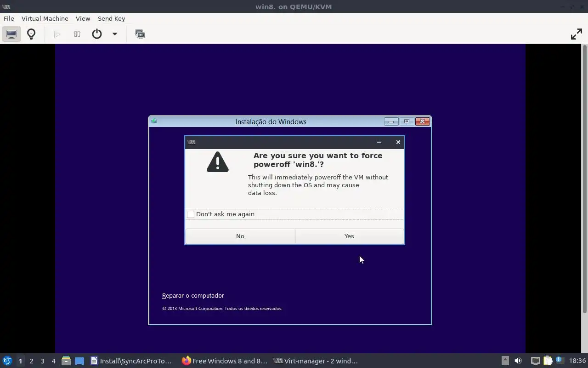
Task: Open the network tray icon
Action: [x=535, y=361]
